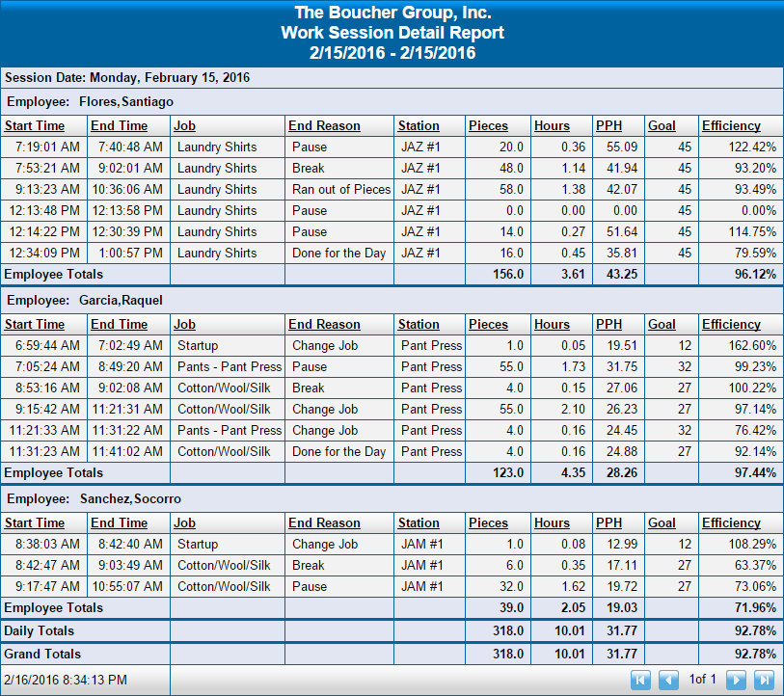Click the 9:17:47 AM start time cell
Image resolution: width=784 pixels, height=696 pixels.
[x=44, y=586]
